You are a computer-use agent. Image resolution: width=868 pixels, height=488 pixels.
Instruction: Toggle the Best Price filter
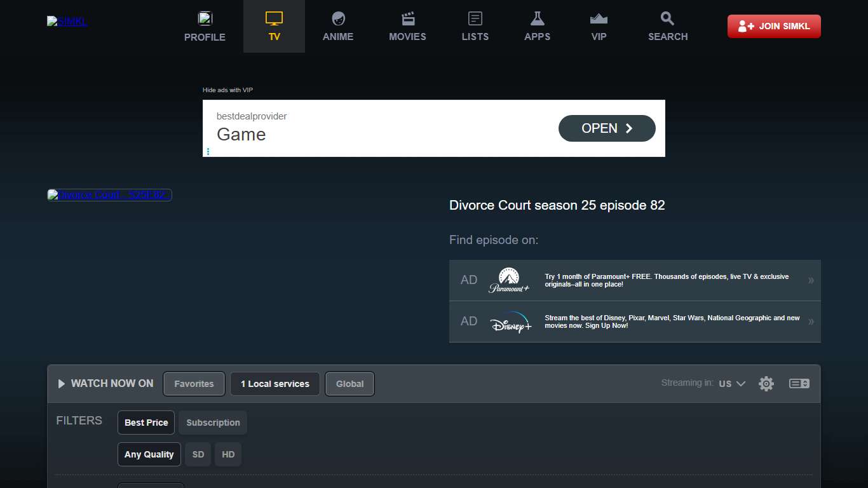[x=146, y=423]
